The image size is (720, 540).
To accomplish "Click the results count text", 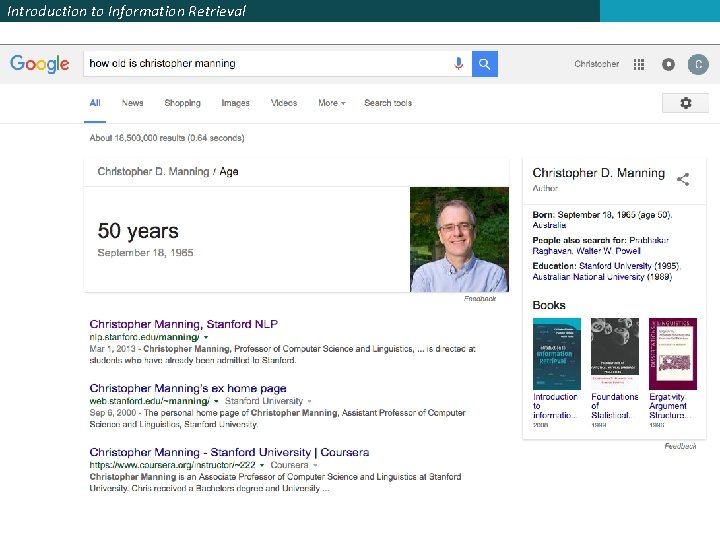I will [x=167, y=138].
